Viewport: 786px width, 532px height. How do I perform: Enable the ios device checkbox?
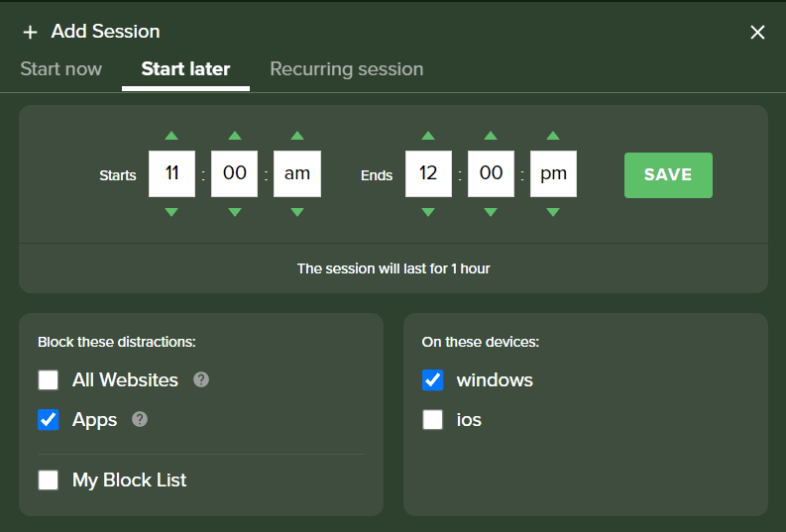[432, 420]
